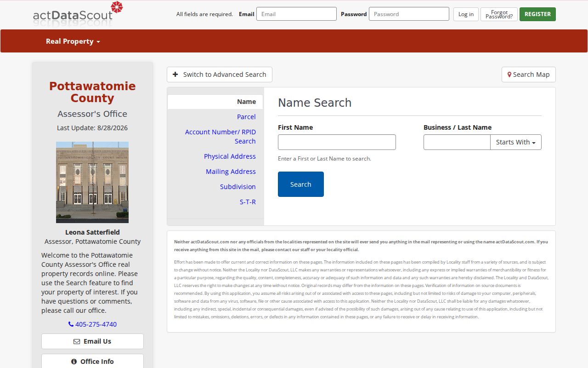Open the Forgot Password link
Screen dimensions: 588x368
pyautogui.click(x=499, y=14)
